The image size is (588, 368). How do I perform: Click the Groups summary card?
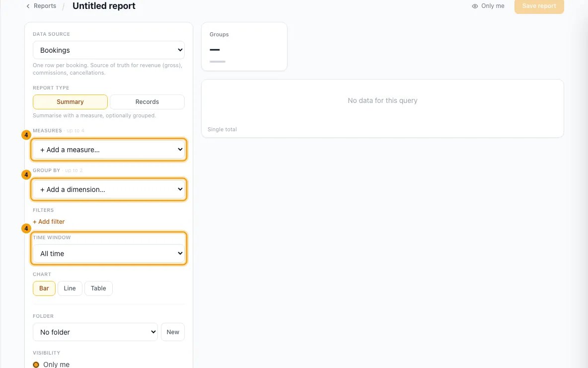coord(244,47)
